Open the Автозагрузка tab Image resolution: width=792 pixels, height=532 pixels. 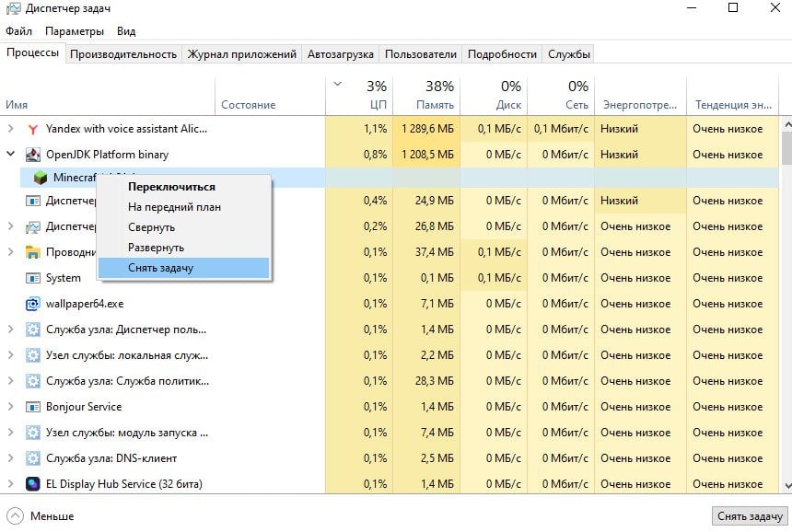click(341, 54)
